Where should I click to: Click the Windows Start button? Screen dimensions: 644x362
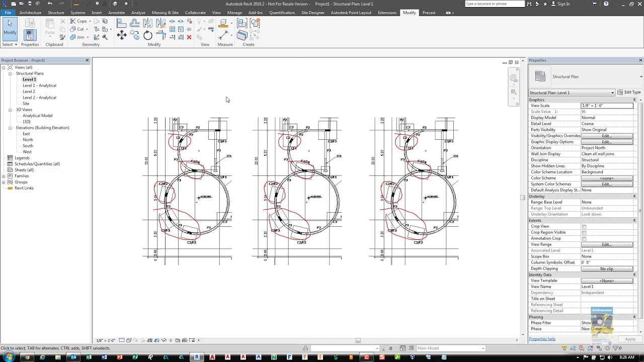[x=10, y=357]
